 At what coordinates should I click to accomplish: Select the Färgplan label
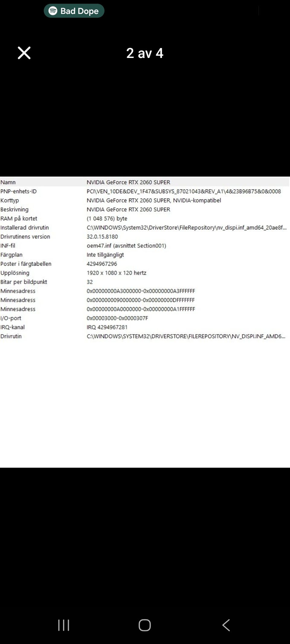[11, 255]
